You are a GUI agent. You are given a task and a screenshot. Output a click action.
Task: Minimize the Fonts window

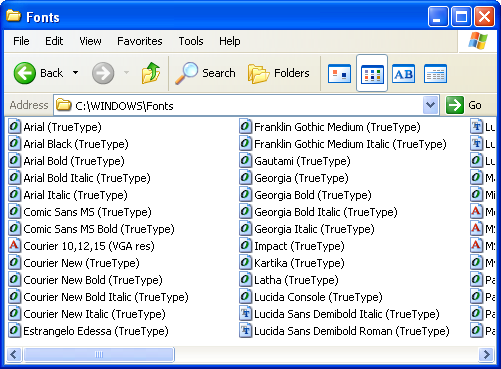pyautogui.click(x=438, y=17)
